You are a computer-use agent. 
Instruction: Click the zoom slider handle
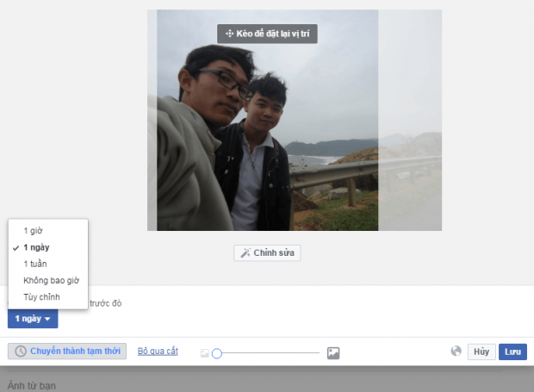tap(217, 353)
